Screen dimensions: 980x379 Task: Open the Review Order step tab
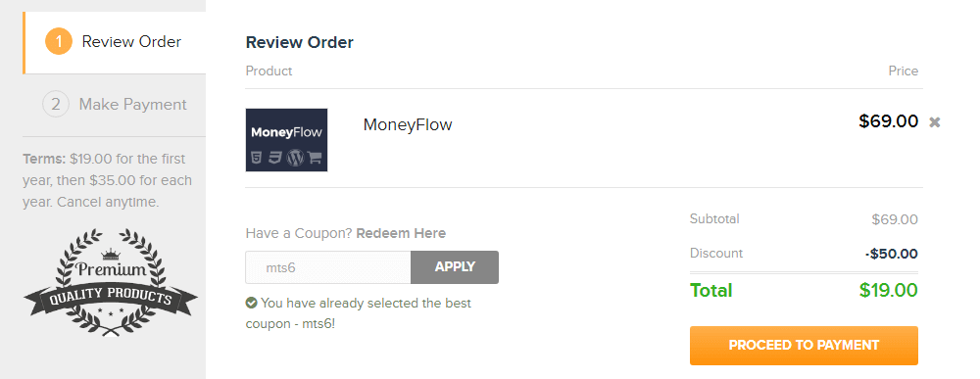coord(115,42)
